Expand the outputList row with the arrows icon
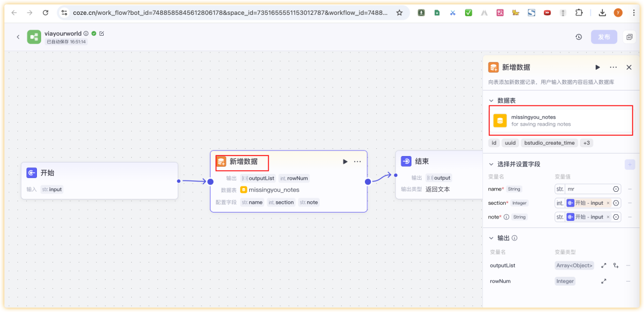Image resolution: width=644 pixels, height=312 pixels. point(603,266)
